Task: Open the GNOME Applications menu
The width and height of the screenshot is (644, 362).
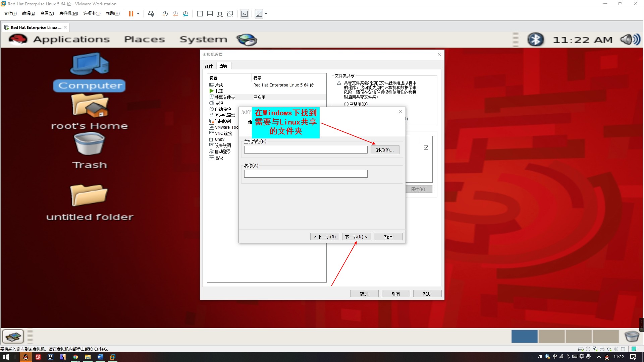Action: pyautogui.click(x=71, y=40)
